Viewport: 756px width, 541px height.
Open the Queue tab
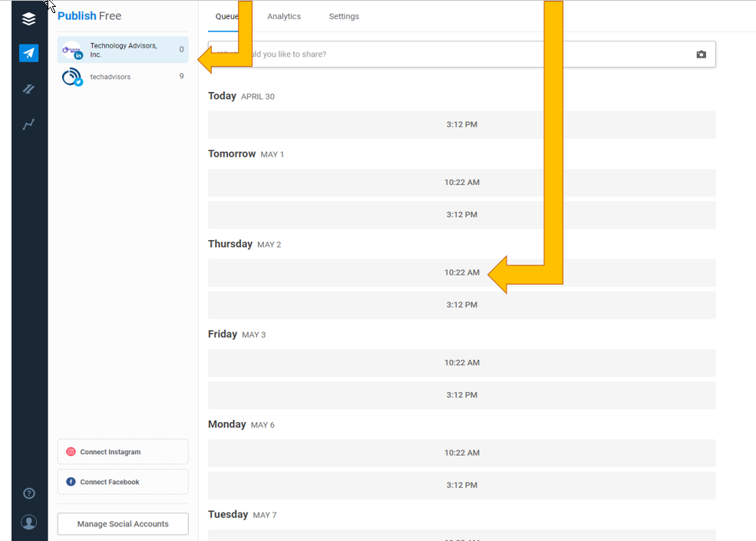pyautogui.click(x=226, y=16)
